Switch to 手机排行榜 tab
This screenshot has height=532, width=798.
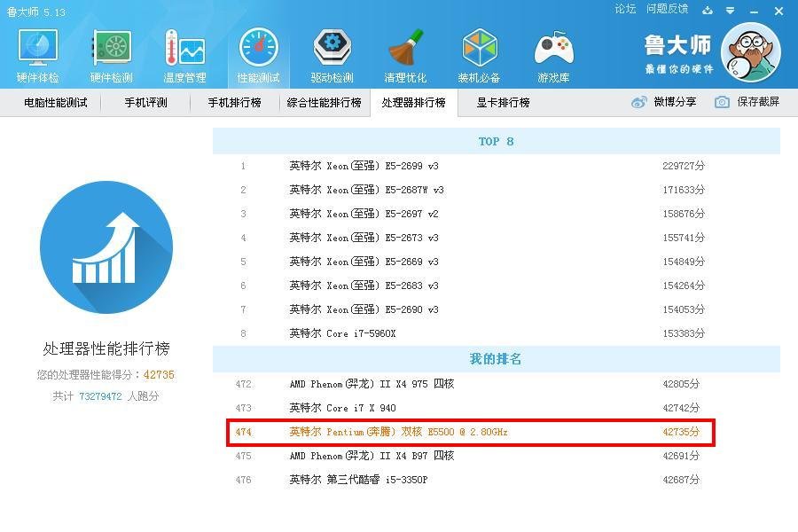tap(234, 103)
